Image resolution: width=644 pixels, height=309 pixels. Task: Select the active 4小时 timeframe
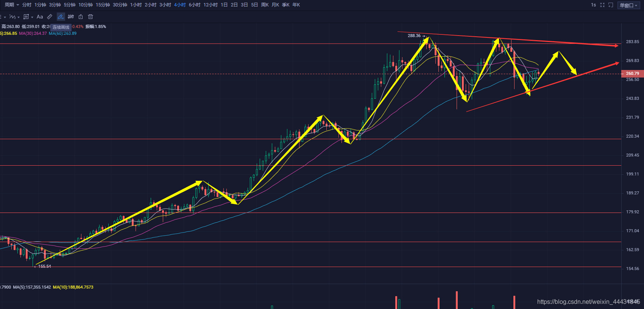pyautogui.click(x=180, y=5)
